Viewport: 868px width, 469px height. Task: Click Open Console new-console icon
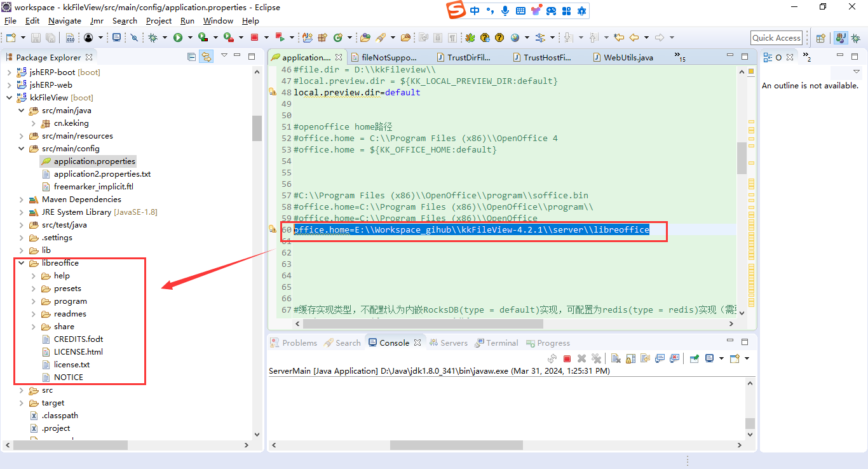pos(735,358)
